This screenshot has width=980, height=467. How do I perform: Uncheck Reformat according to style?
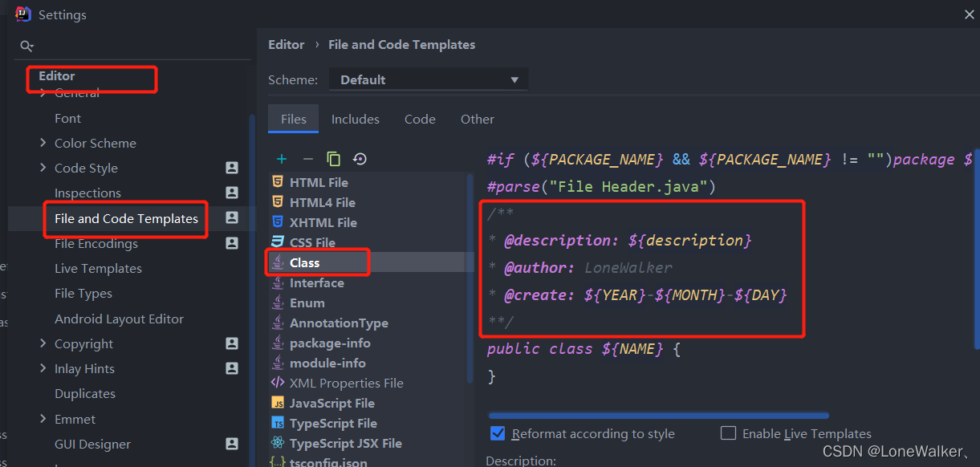pos(498,432)
